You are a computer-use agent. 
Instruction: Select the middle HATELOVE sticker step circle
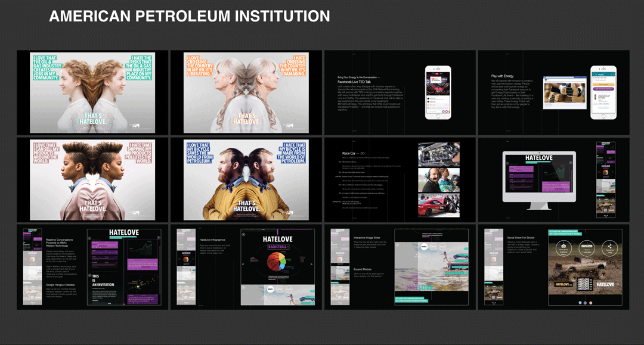587,247
